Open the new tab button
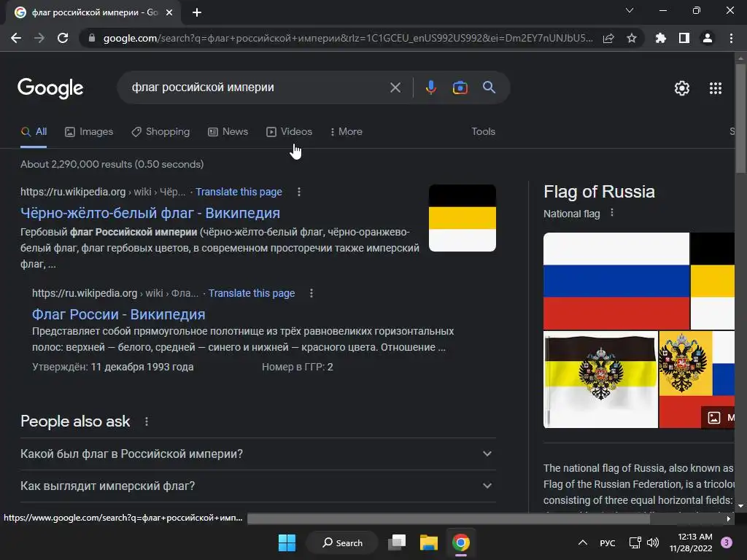 pos(197,12)
